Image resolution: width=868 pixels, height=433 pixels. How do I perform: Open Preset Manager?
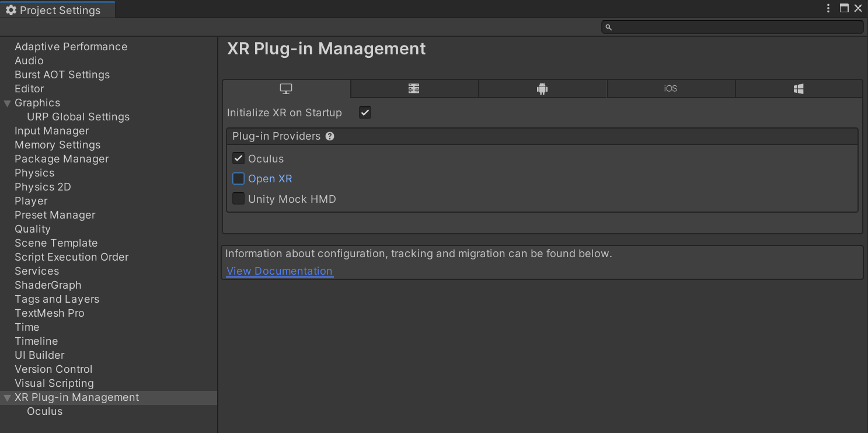point(55,215)
